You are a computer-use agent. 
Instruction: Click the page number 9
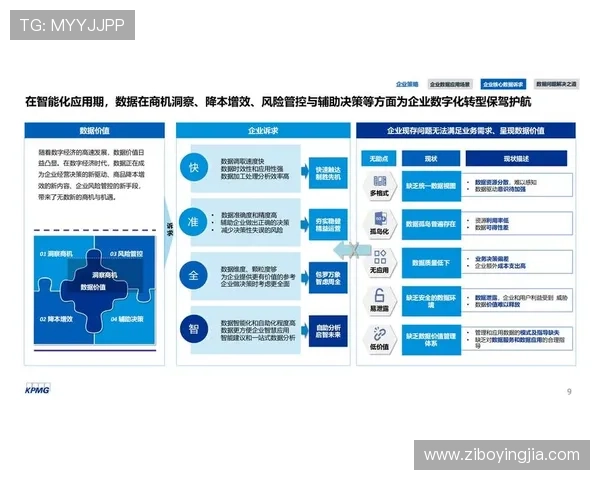569,392
